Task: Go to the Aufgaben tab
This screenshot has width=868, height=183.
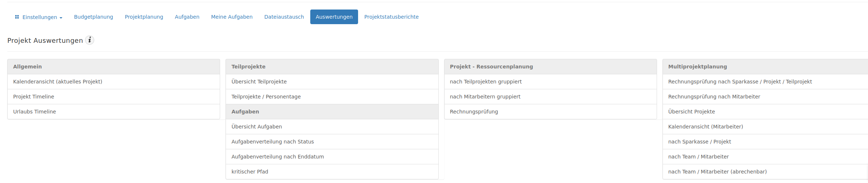Action: point(187,17)
